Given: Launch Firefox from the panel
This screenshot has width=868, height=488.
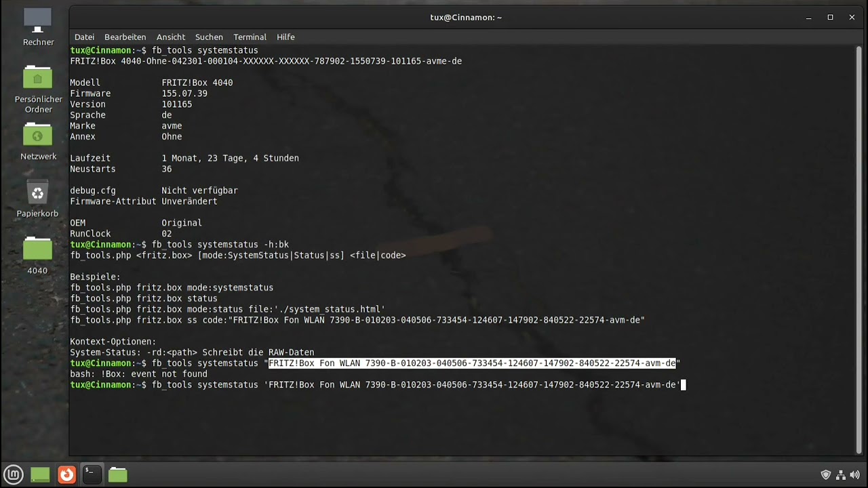Looking at the screenshot, I should click(66, 474).
